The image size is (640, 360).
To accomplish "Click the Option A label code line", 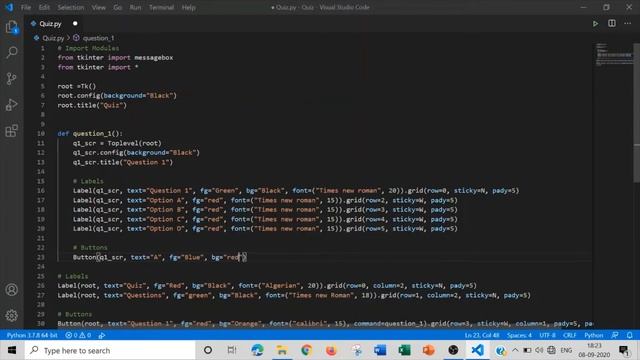I will [x=265, y=200].
